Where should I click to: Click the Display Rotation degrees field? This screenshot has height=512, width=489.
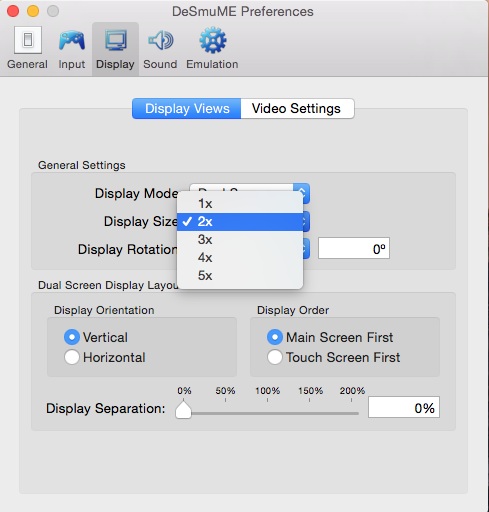pos(354,248)
